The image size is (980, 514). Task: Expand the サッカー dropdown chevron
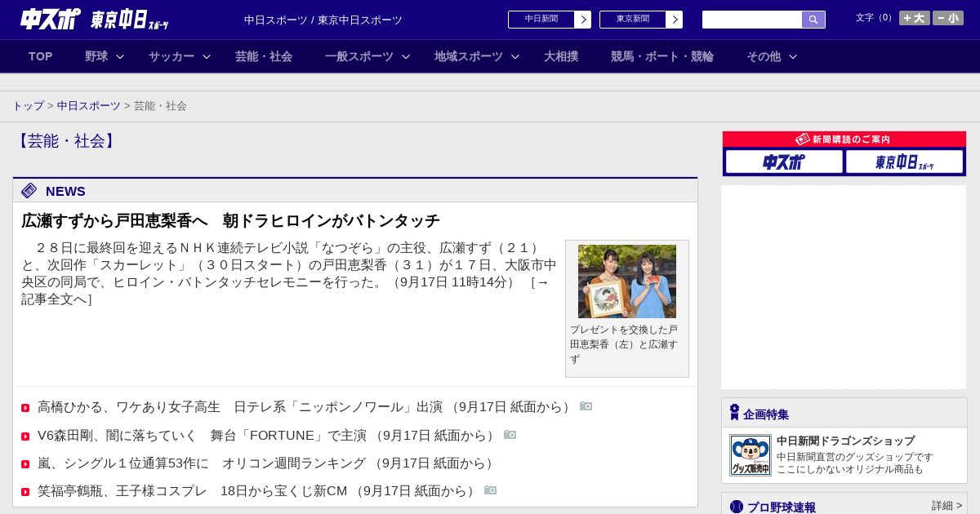point(207,56)
